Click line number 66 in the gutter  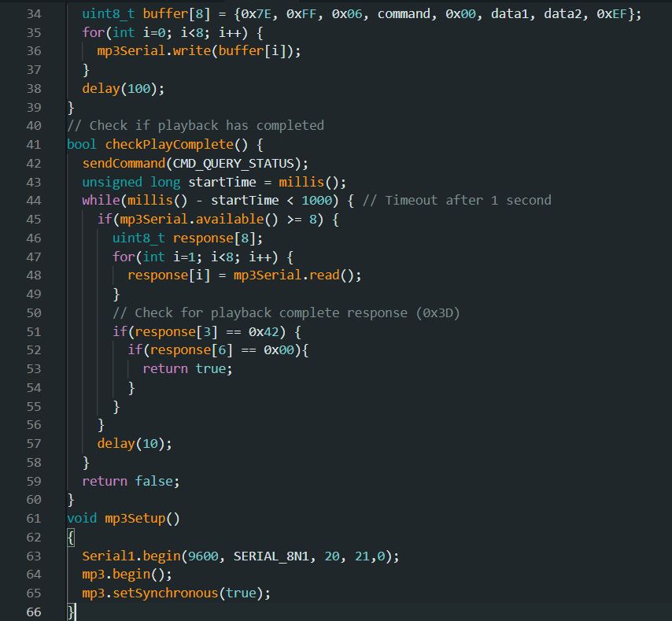point(33,612)
